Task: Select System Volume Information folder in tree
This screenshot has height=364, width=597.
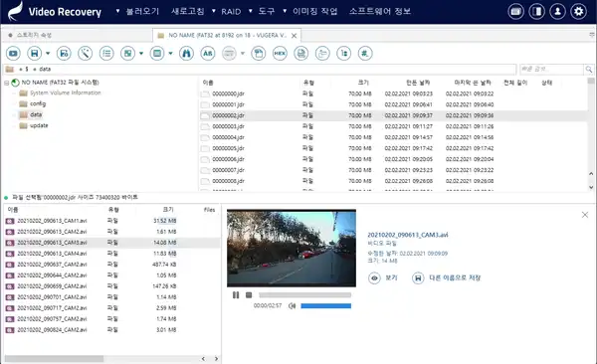Action: click(66, 92)
